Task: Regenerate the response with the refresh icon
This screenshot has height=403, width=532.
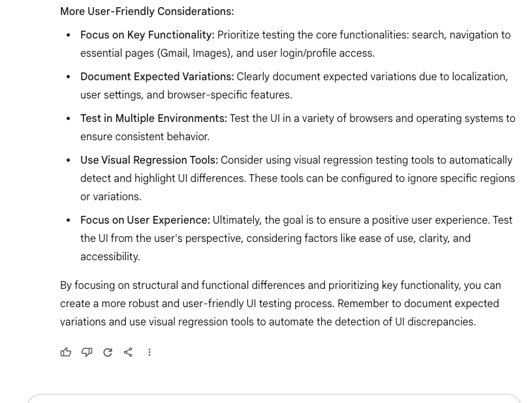Action: 108,352
